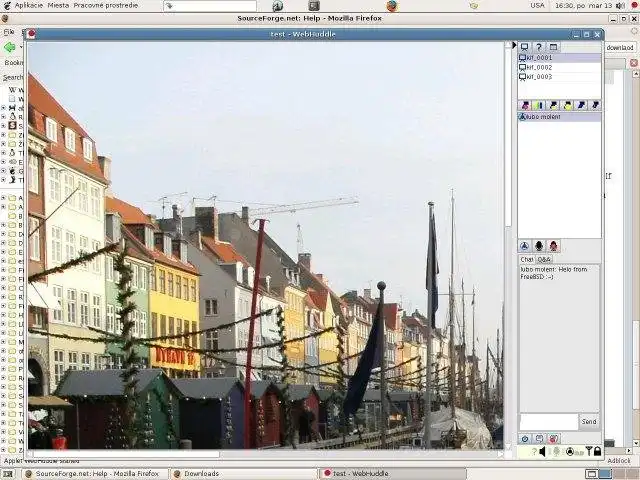Click the speaker volume icon in status bar
The image size is (640, 480).
click(543, 451)
